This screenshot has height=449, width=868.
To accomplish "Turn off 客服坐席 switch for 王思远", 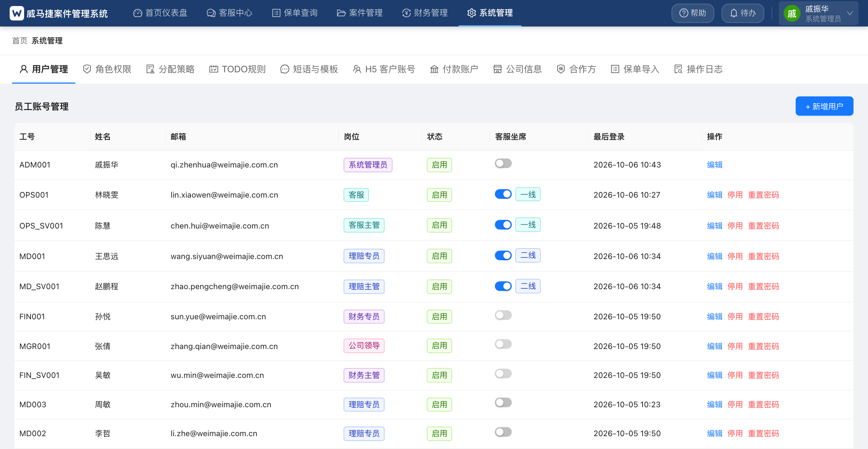I will pyautogui.click(x=503, y=255).
